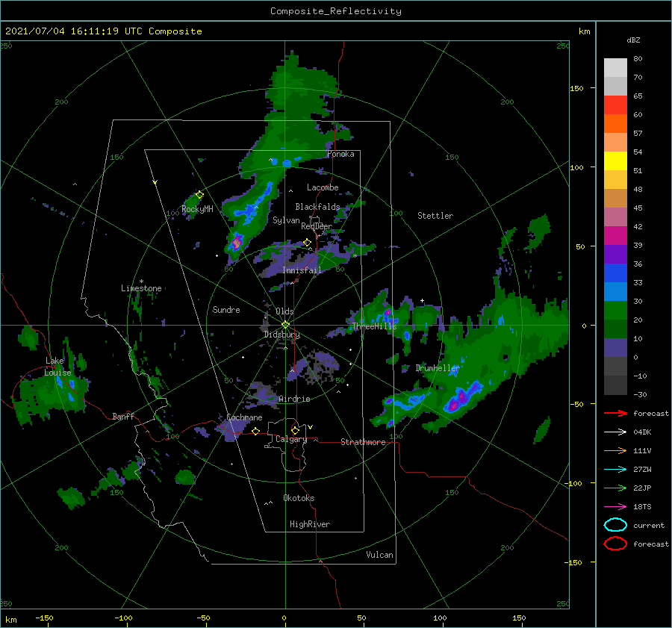Click the RedDeer city label
The image size is (672, 628).
click(x=317, y=226)
